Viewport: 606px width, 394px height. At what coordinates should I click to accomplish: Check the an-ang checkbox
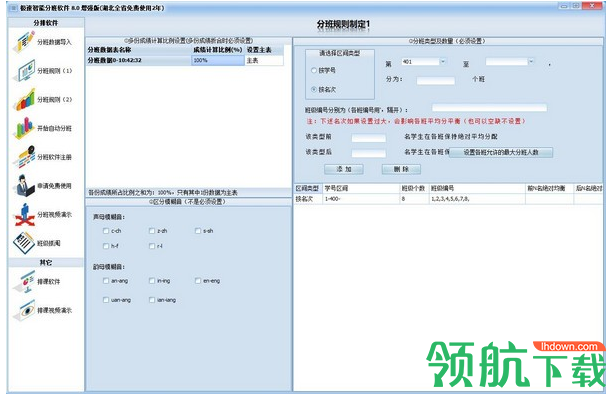tap(106, 281)
